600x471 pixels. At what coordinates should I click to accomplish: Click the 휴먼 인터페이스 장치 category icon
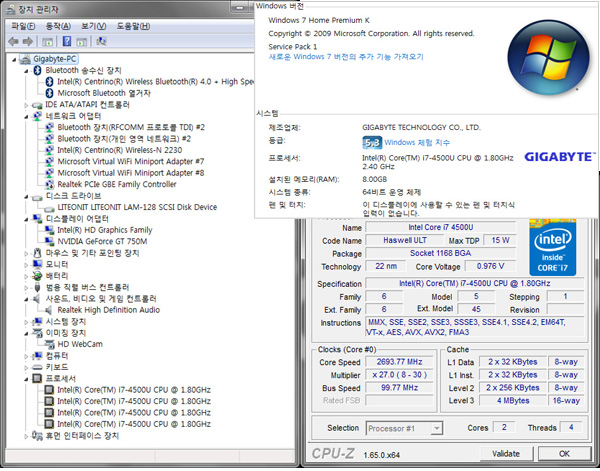point(37,436)
